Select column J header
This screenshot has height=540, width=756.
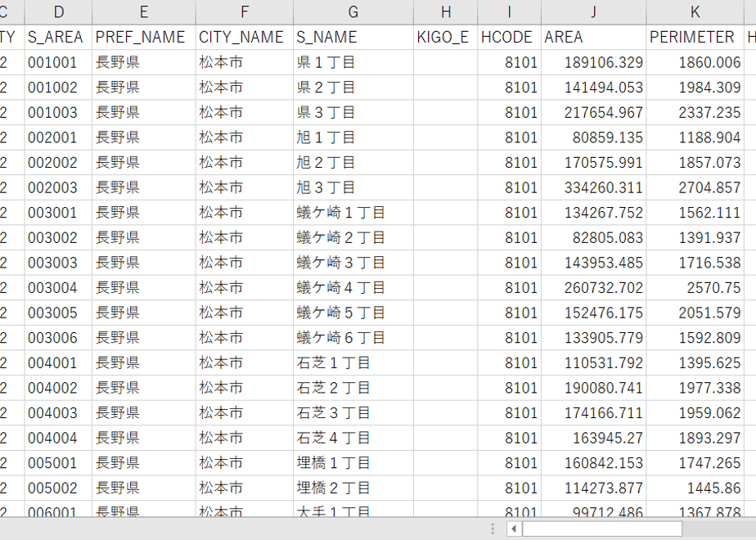[x=594, y=12]
